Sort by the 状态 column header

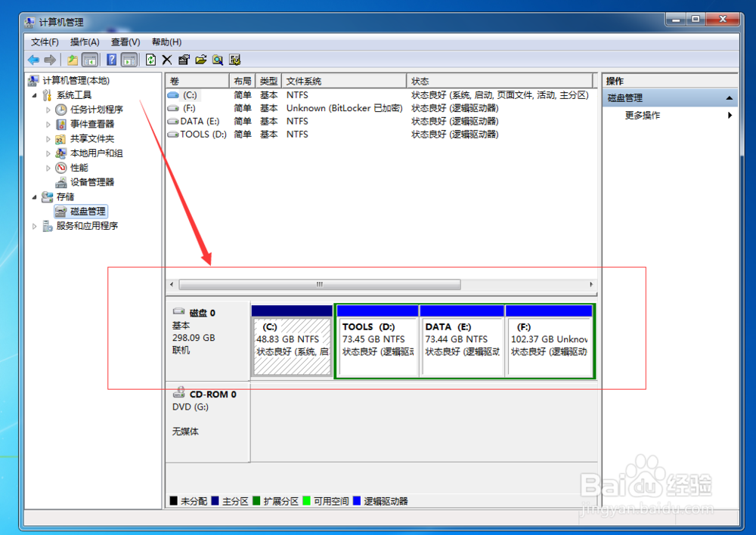click(500, 81)
